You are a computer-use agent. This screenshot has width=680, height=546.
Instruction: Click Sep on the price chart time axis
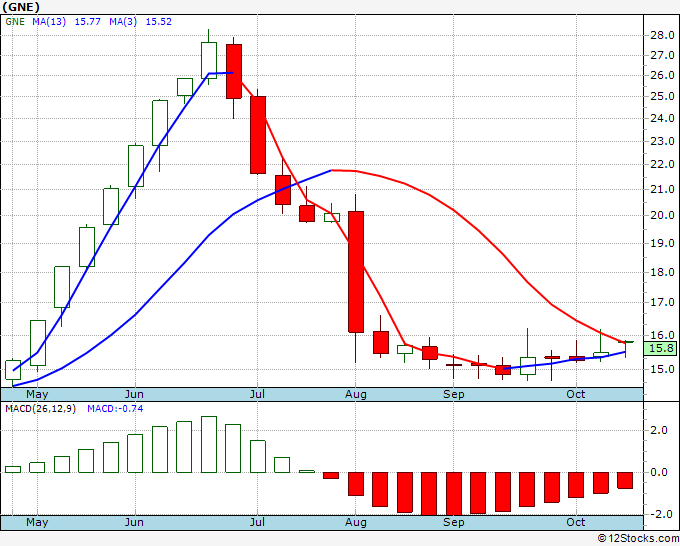pos(454,395)
